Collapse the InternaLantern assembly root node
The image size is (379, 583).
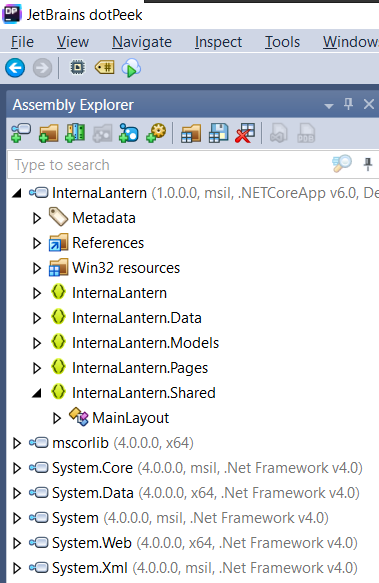tap(17, 193)
